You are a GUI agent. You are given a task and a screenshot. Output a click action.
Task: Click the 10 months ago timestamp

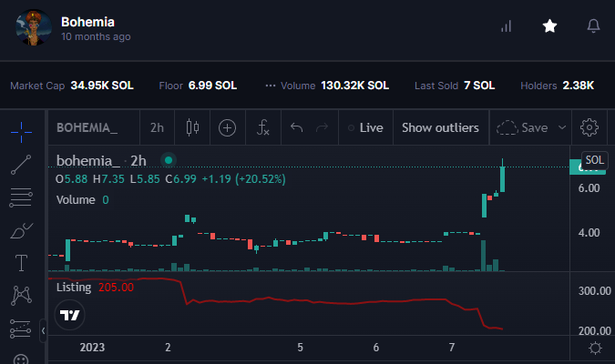click(96, 36)
